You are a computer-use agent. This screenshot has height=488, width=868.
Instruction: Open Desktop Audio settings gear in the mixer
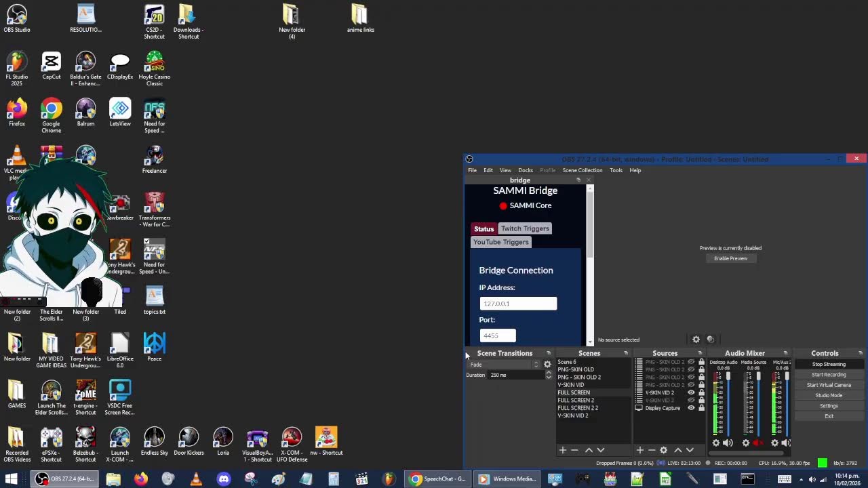tap(716, 443)
